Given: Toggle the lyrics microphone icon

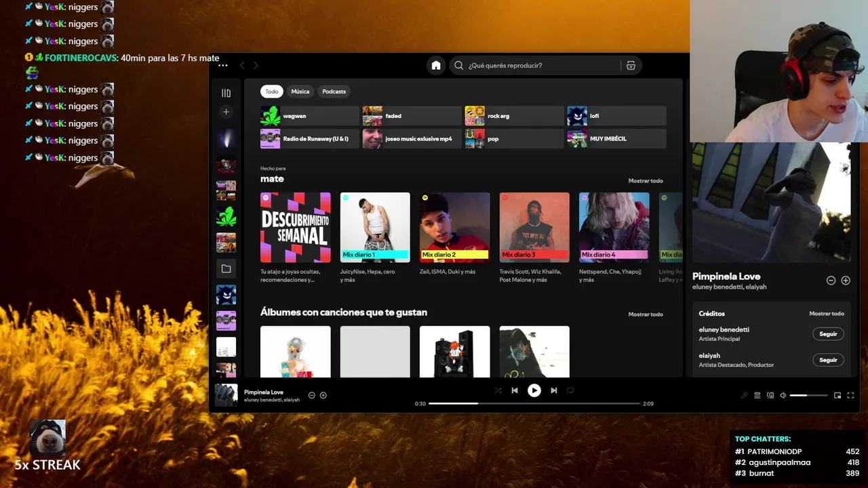Looking at the screenshot, I should tap(744, 395).
